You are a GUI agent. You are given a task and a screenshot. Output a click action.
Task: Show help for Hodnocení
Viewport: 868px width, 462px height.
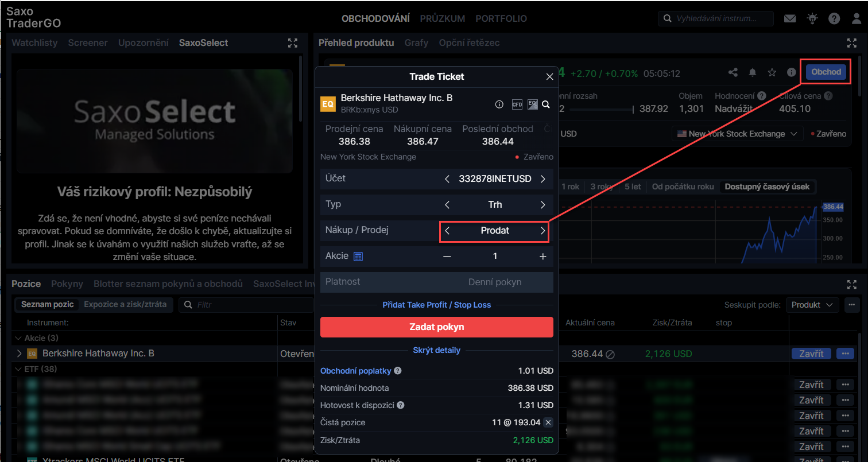point(761,96)
